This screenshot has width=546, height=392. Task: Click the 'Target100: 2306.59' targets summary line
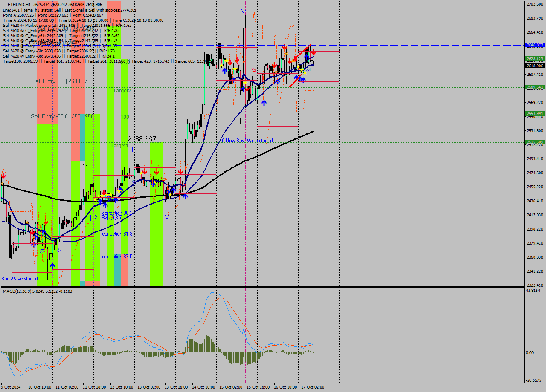pyautogui.click(x=107, y=61)
